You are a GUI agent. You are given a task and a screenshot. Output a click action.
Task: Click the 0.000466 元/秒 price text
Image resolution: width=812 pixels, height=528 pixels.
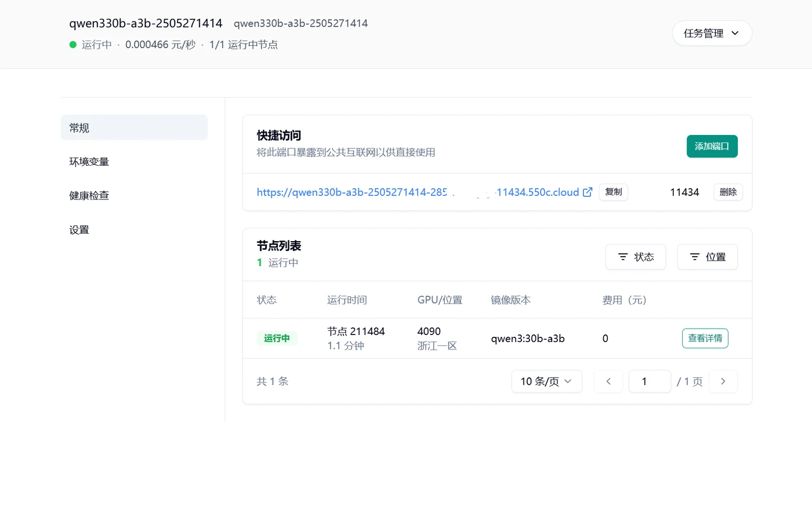[x=160, y=45]
